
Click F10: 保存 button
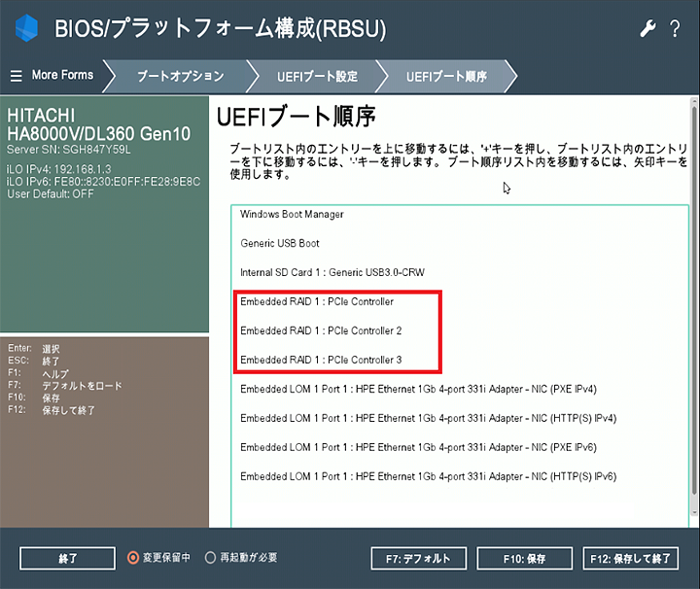(x=525, y=558)
